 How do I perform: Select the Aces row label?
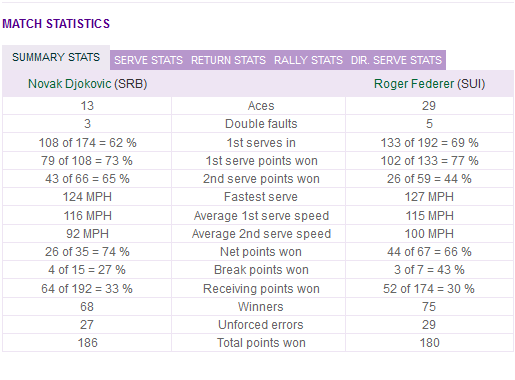coord(261,106)
